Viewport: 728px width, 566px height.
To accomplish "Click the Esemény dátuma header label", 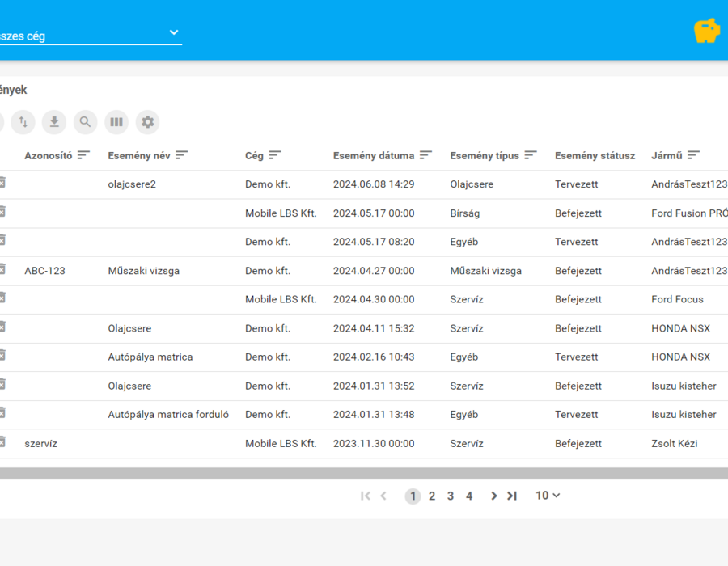I will coord(374,156).
